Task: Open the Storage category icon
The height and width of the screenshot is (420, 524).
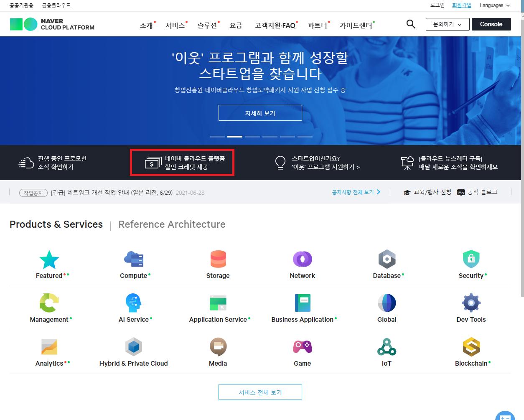Action: pos(218,259)
